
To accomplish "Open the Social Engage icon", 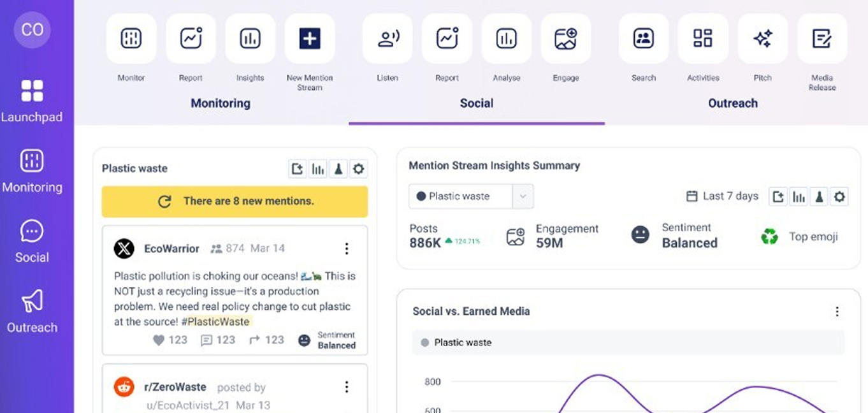I will 565,40.
